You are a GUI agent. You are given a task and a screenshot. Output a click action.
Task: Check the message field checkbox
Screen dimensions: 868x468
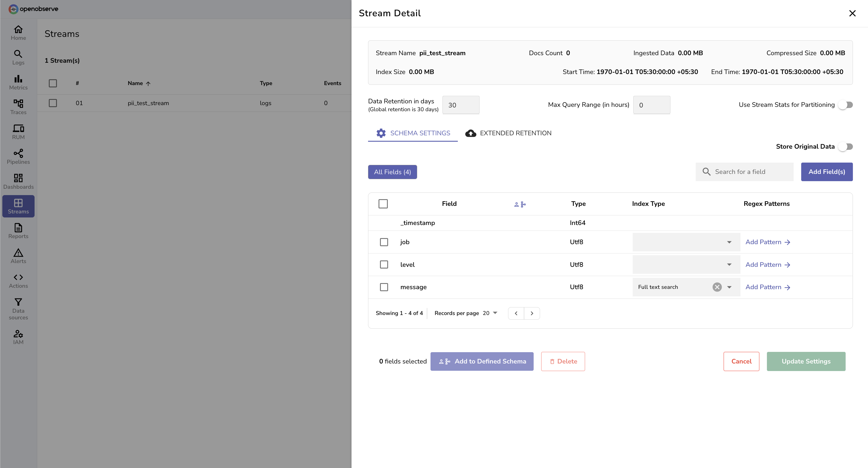click(384, 287)
